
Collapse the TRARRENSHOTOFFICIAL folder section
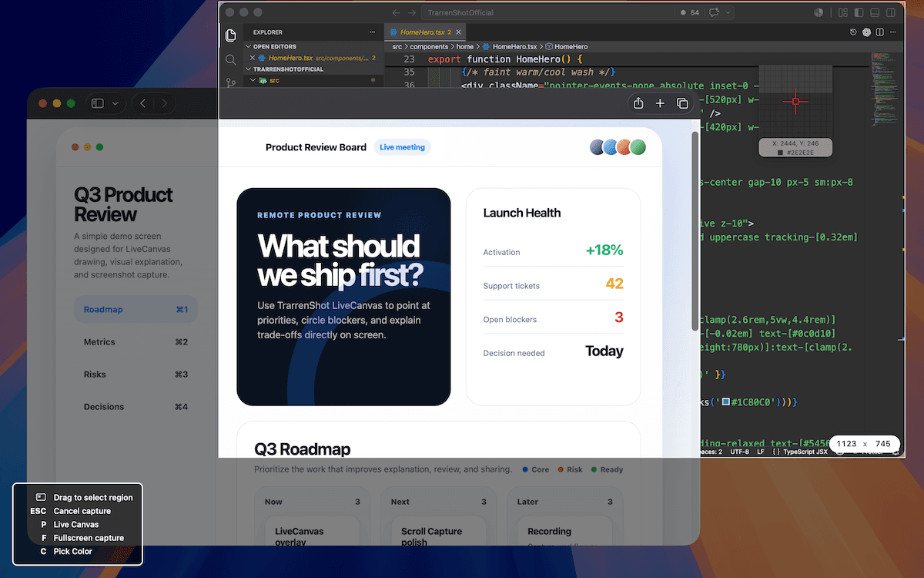248,69
